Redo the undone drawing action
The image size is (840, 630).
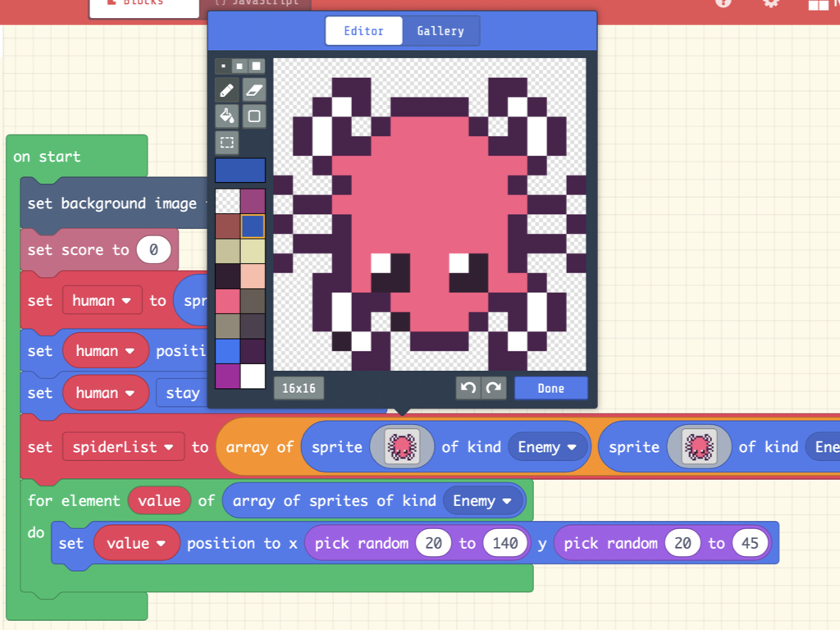tap(494, 388)
